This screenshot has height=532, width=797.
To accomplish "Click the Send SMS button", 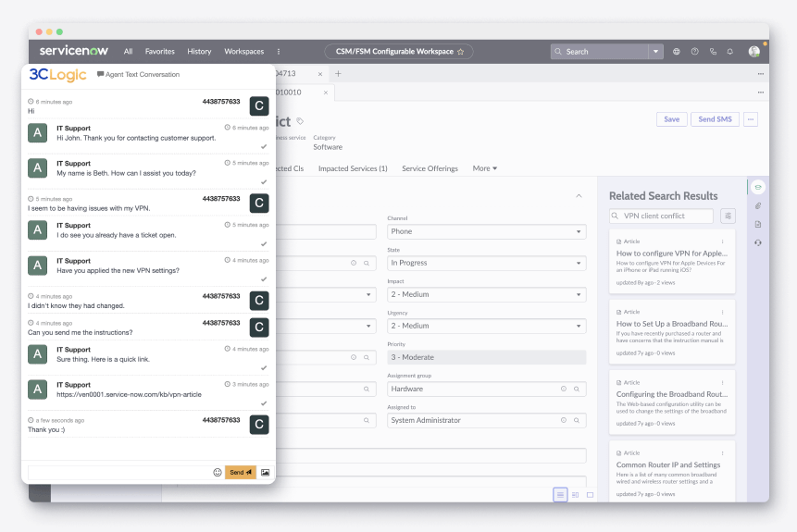I will point(715,119).
